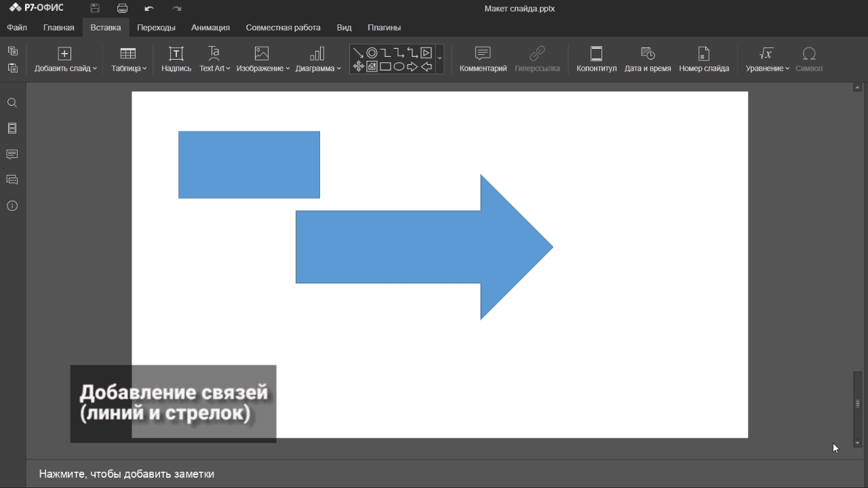Open the comments panel in sidebar
Screen dimensions: 868x488
pos(12,155)
